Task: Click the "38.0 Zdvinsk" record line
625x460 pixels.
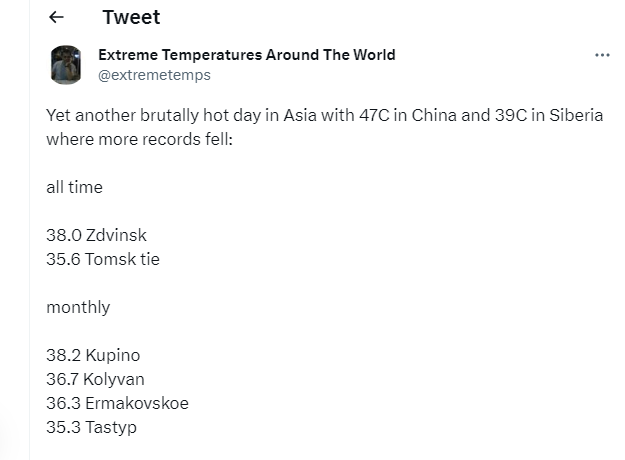Action: coord(96,235)
